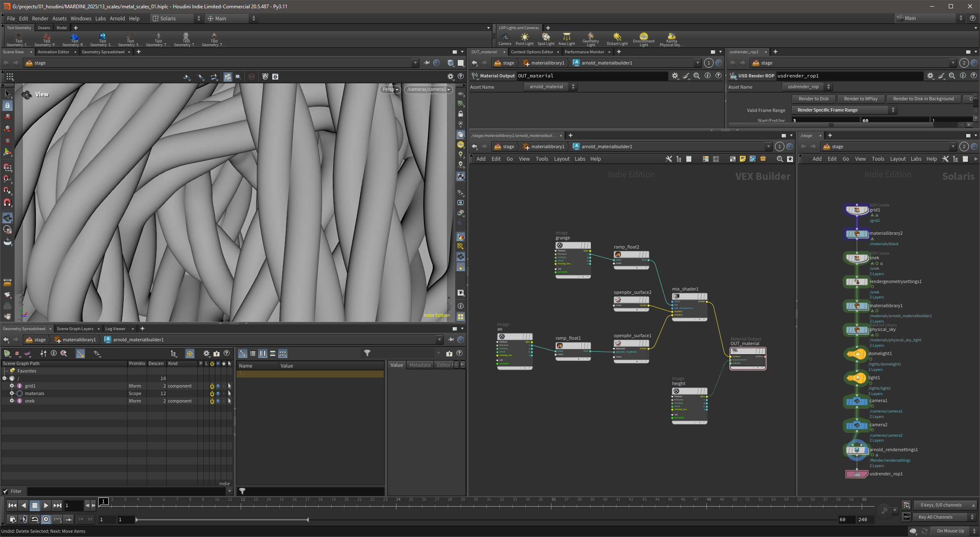Toggle visibility eye for snek prim
The image size is (980, 537).
pos(218,401)
